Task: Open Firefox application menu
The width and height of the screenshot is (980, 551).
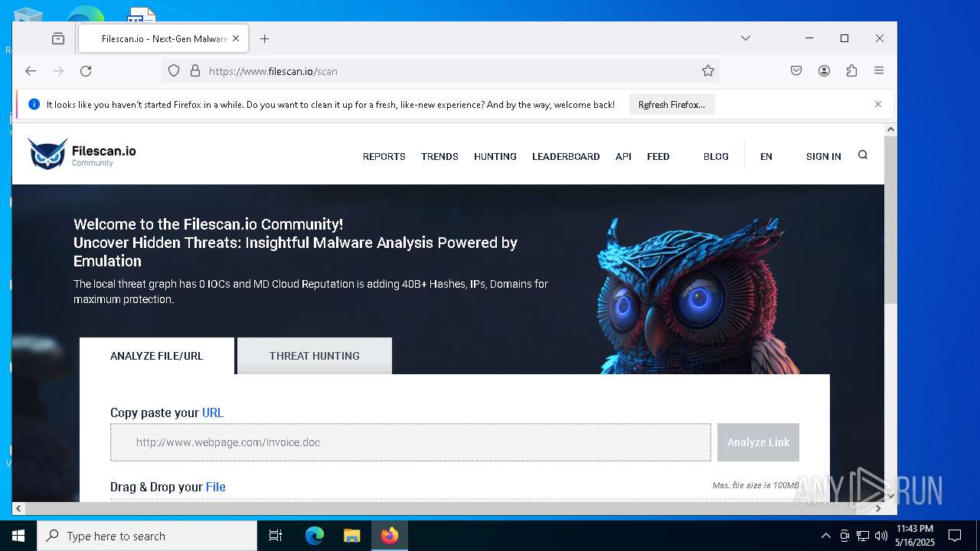Action: click(879, 70)
